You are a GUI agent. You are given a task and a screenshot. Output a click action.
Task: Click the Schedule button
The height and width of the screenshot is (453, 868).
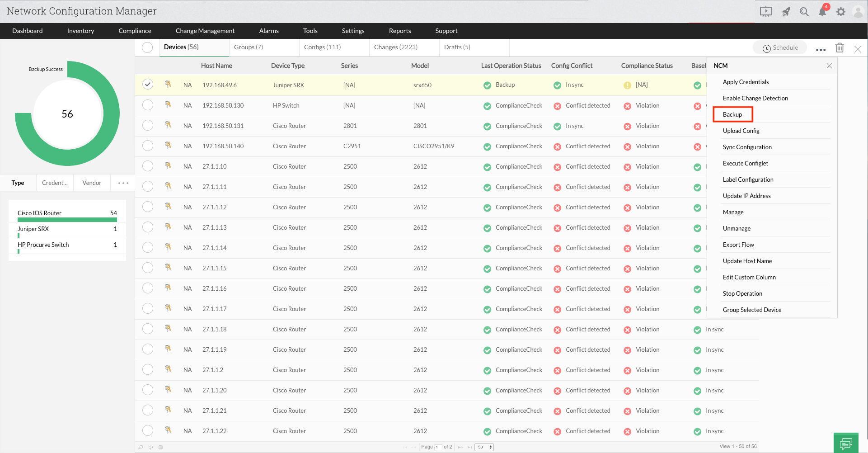coord(779,47)
